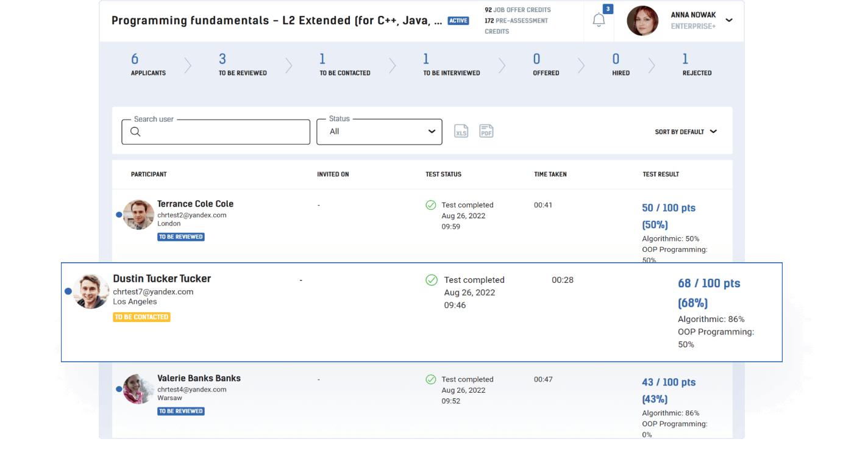Screen dimensions: 868x472
Task: Click Dustin Tucker's To Be Contacted badge
Action: point(141,317)
